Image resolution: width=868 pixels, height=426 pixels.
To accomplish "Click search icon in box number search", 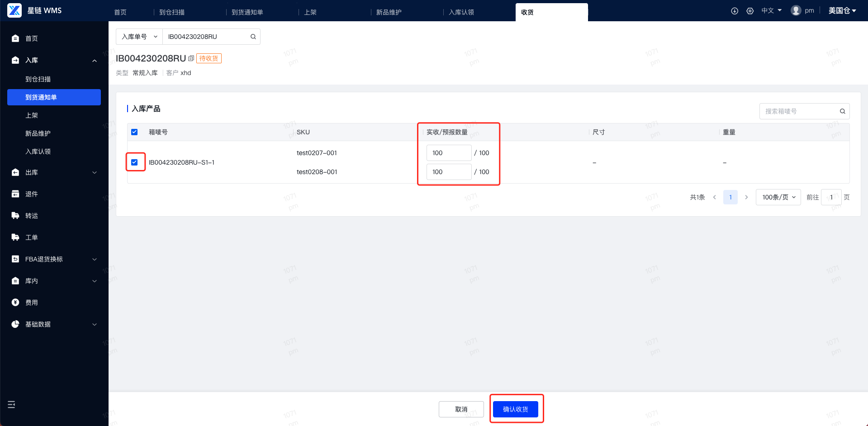I will click(x=842, y=111).
